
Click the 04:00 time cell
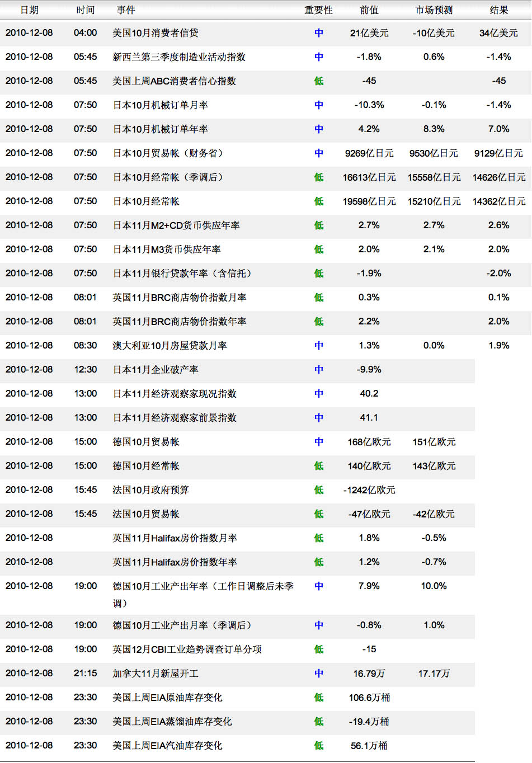(x=86, y=33)
